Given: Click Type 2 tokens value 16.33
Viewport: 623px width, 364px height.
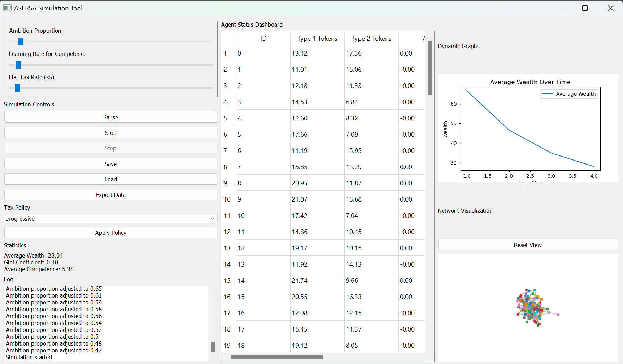Looking at the screenshot, I should click(371, 297).
